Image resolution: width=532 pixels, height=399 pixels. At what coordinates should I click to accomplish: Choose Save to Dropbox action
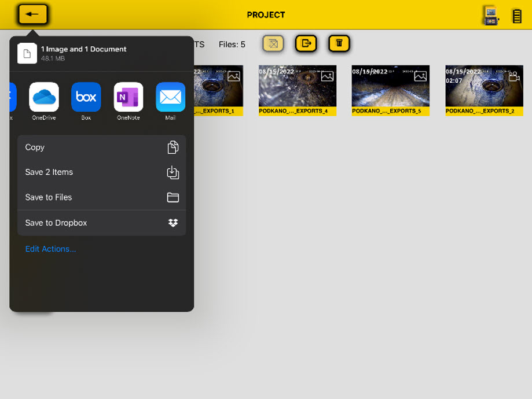(101, 223)
